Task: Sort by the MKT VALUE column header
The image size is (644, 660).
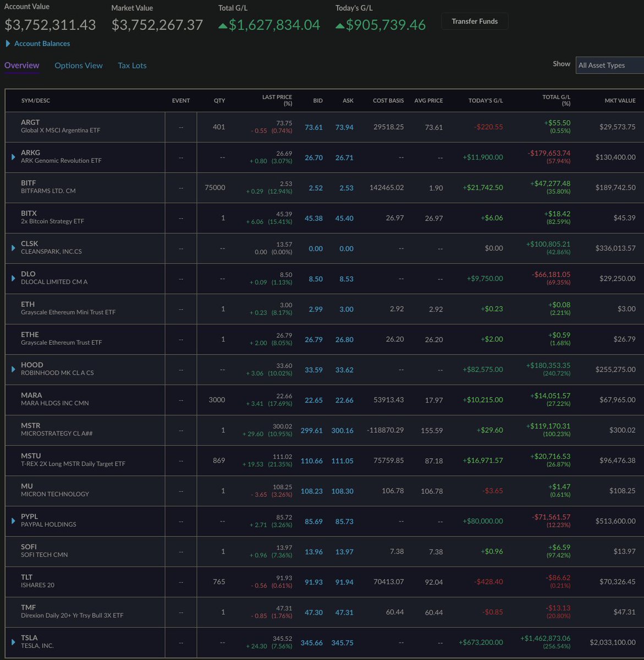Action: pyautogui.click(x=620, y=101)
